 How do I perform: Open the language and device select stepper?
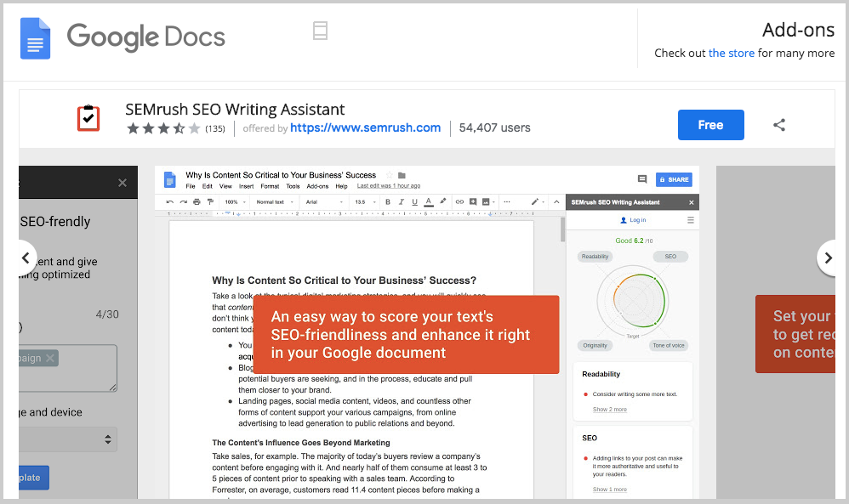point(108,439)
